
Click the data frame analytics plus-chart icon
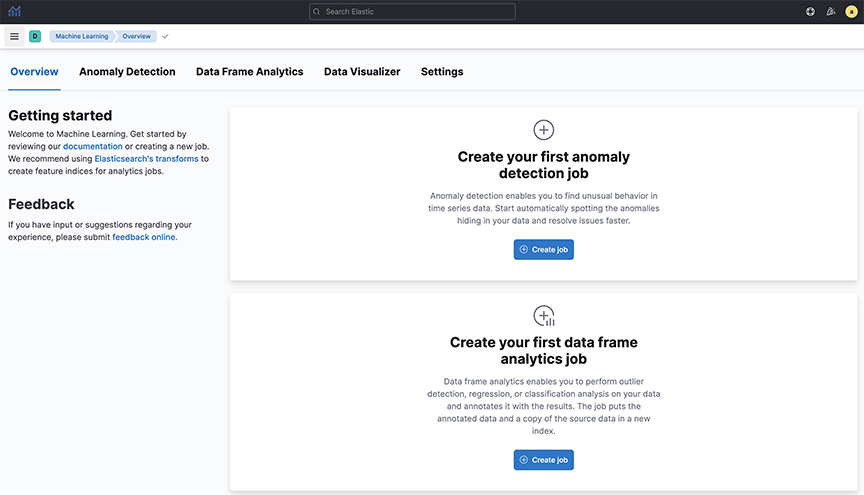click(544, 316)
